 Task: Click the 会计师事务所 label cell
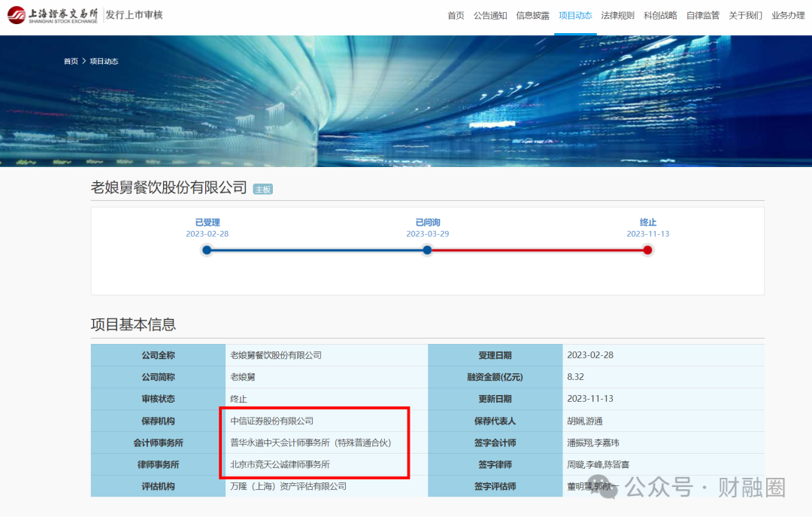coord(158,442)
